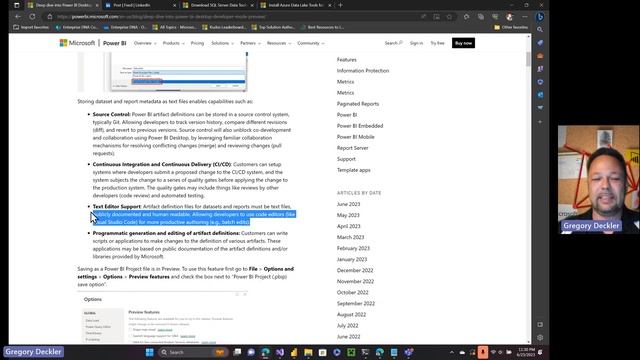Open the Other favorites folder
Screen dimensions: 640x360
(511, 27)
